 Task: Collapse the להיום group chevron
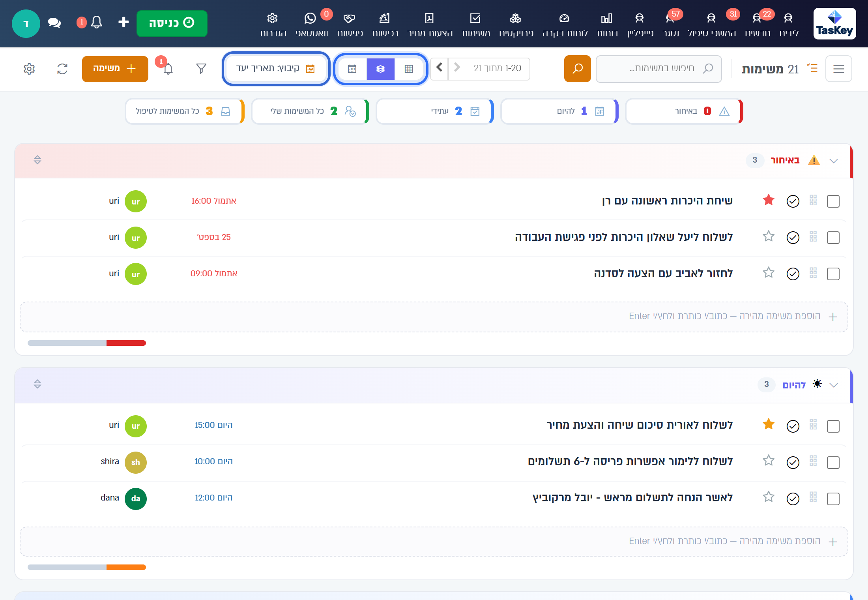click(x=834, y=385)
